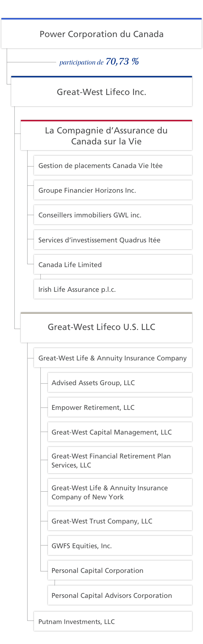Viewport: 203px width, 644px height.
Task: Open La Compagnie d'Assurance du Canada sur la Vie
Action: click(x=106, y=135)
